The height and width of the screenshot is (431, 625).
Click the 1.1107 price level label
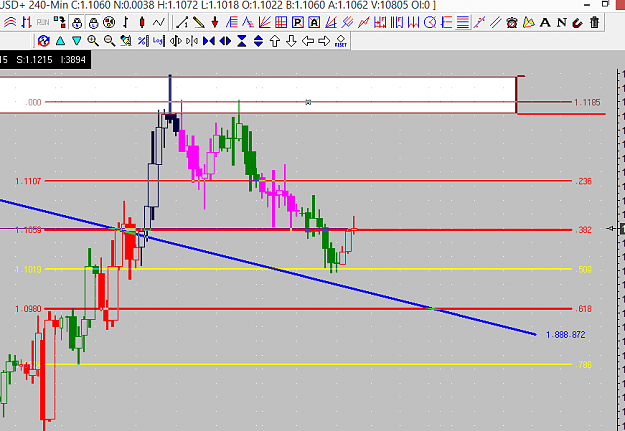(x=28, y=181)
